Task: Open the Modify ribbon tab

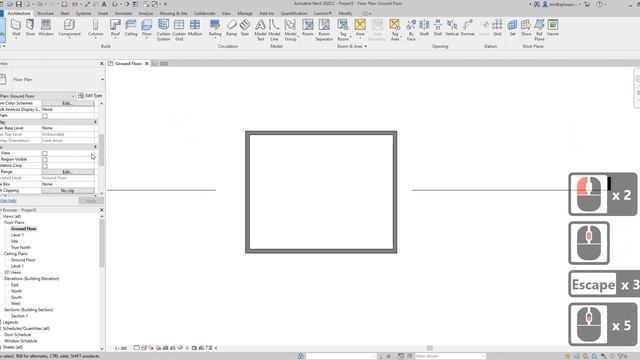Action: [x=345, y=13]
